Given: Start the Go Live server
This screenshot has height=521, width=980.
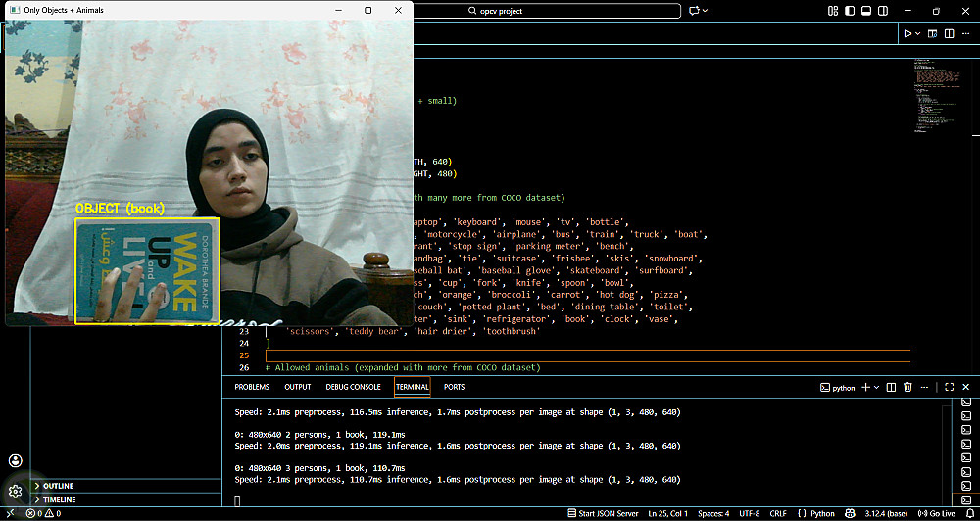Looking at the screenshot, I should pyautogui.click(x=936, y=513).
